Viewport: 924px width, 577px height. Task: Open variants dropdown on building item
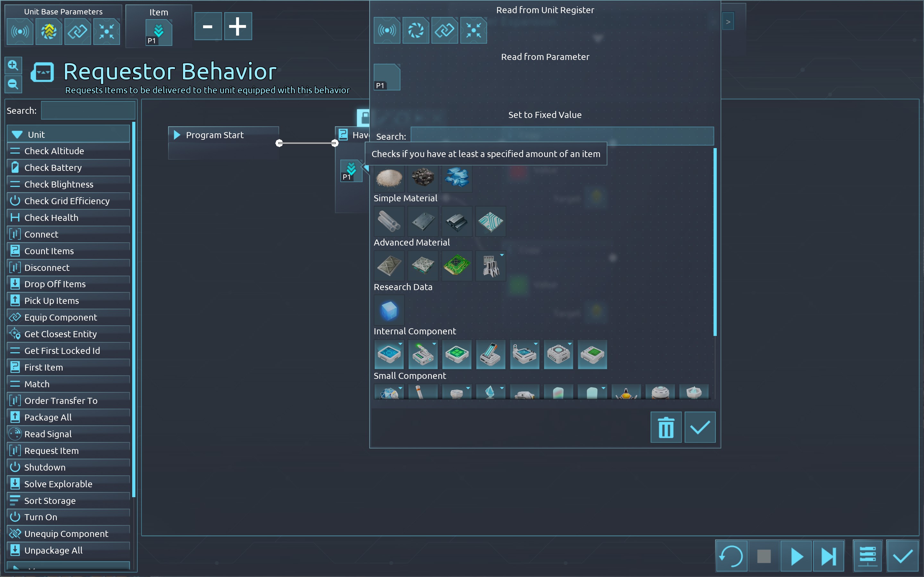coord(502,255)
